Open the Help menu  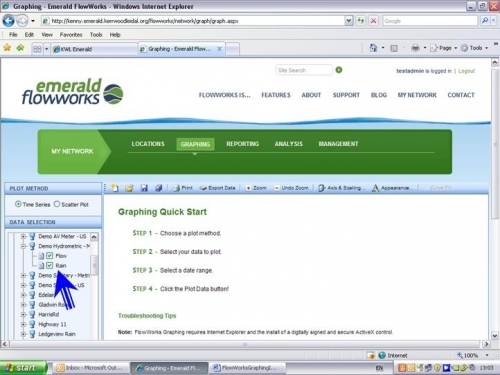115,35
